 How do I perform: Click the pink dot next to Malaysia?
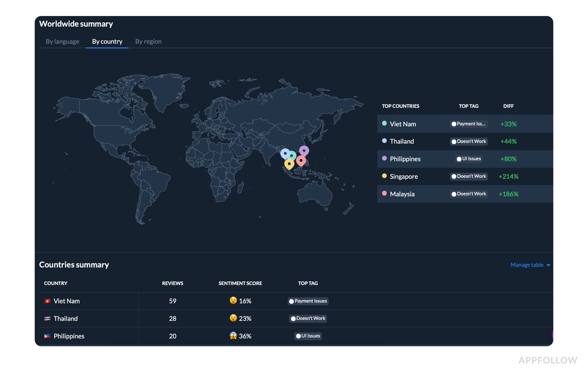384,193
